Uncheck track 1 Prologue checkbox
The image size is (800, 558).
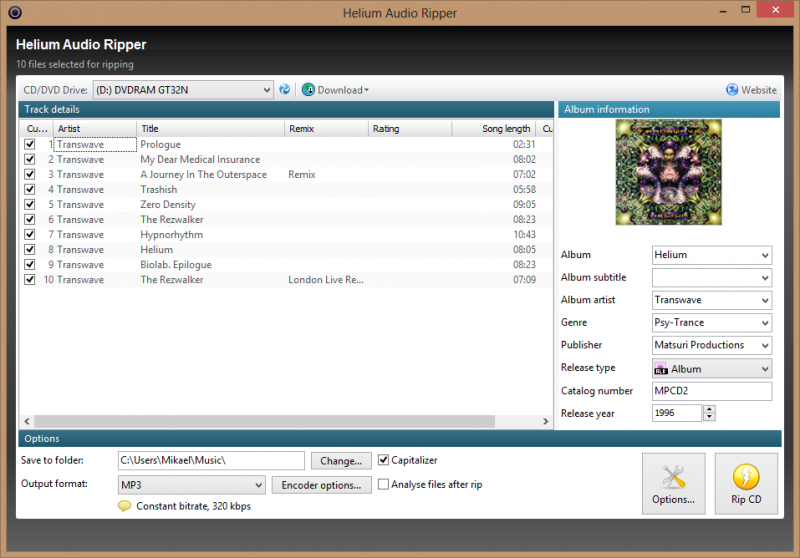(30, 144)
